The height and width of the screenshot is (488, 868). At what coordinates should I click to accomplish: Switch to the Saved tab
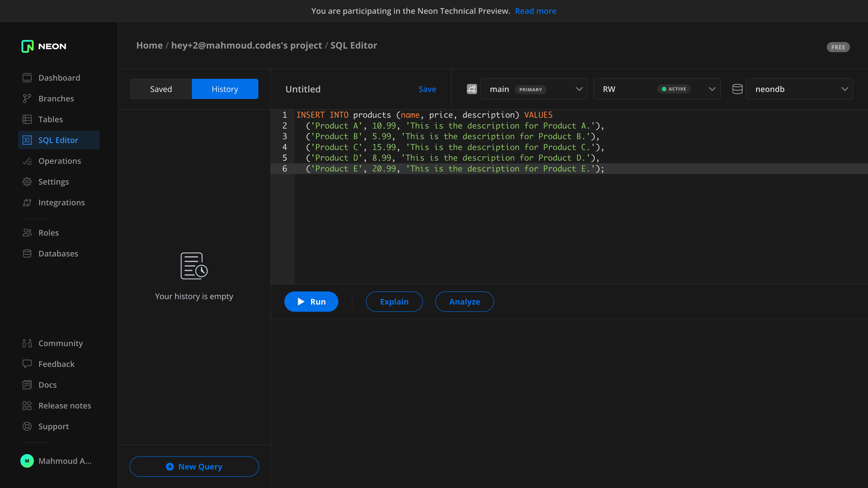[161, 89]
